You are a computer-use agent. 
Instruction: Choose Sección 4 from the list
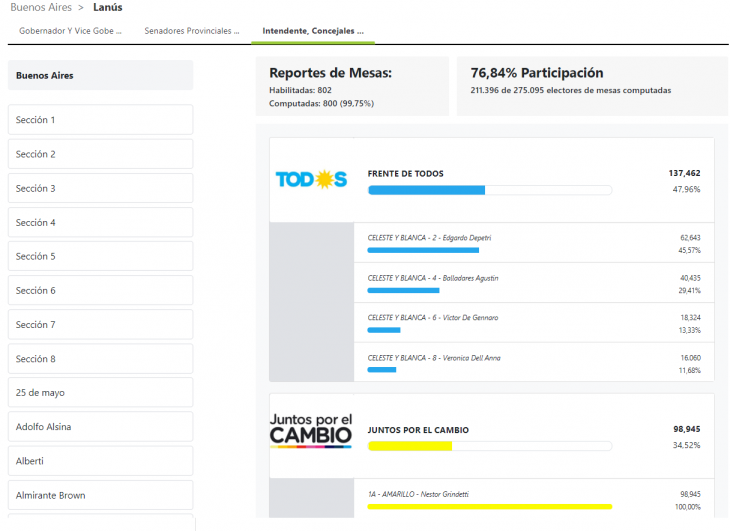click(101, 222)
